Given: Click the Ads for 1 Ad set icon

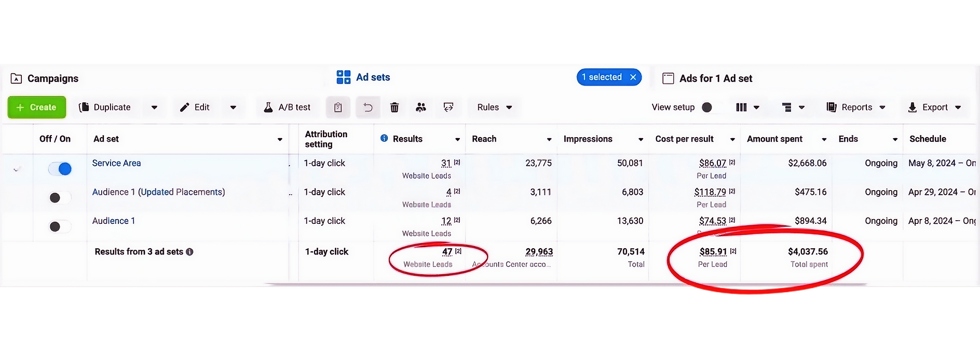Looking at the screenshot, I should [668, 78].
